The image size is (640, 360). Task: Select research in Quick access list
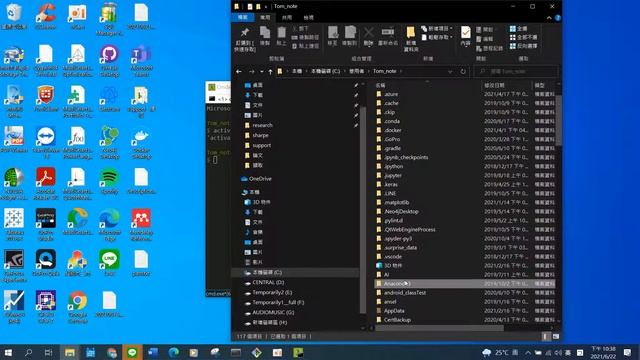tap(262, 125)
